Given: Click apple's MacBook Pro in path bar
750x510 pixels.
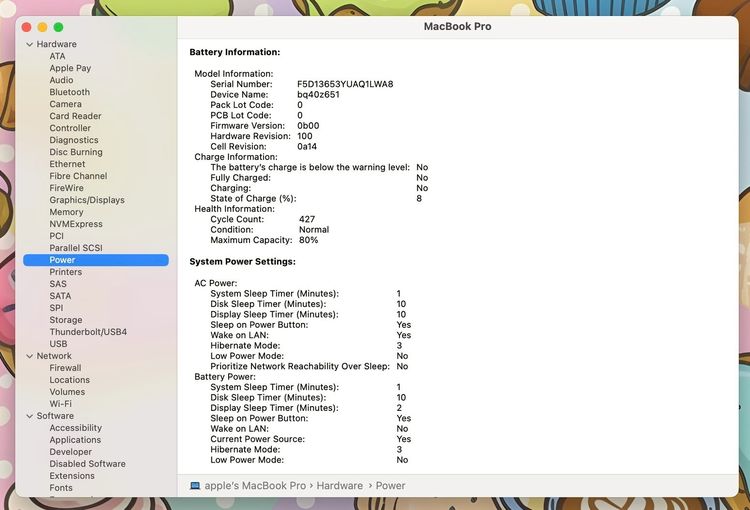Looking at the screenshot, I should coord(255,486).
